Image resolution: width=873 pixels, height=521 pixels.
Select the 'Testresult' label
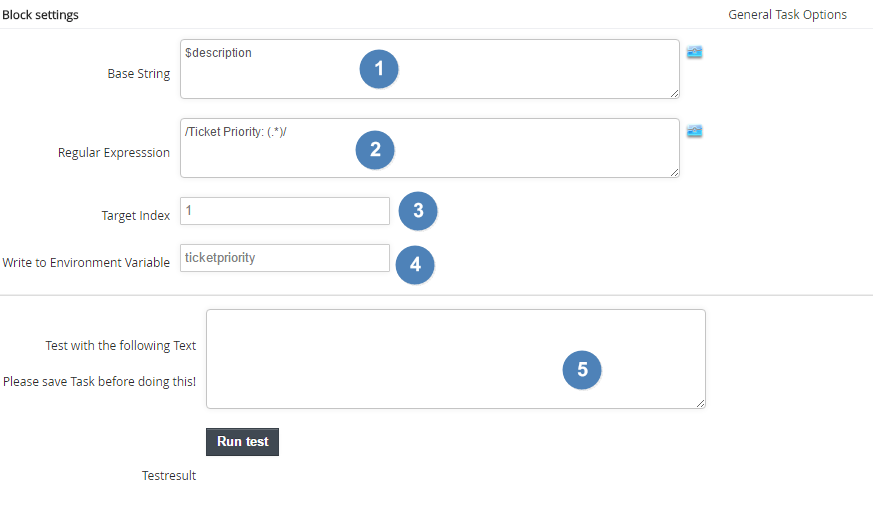169,476
